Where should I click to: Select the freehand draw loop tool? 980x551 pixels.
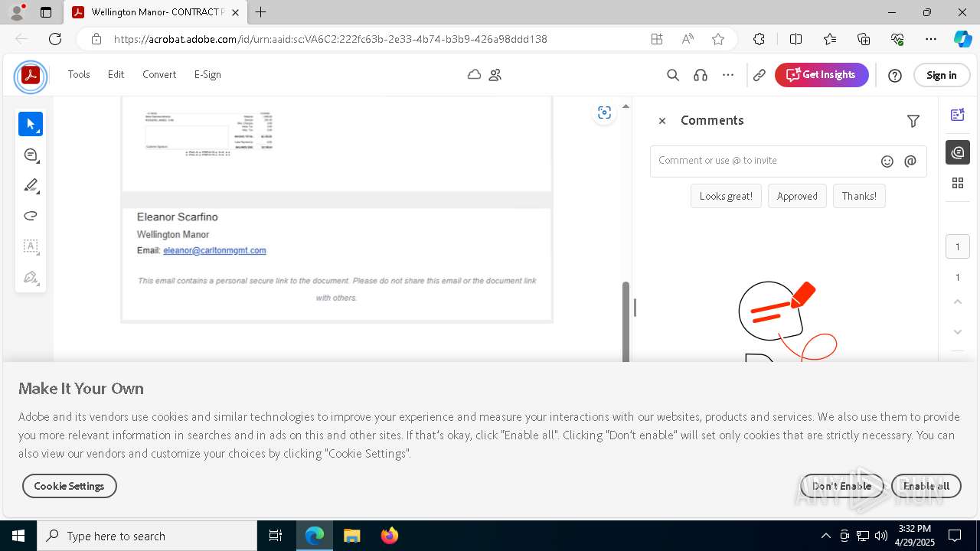point(31,216)
